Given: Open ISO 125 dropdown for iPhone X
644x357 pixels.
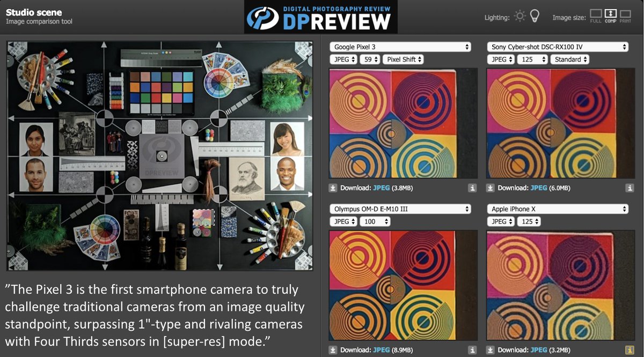Looking at the screenshot, I should pyautogui.click(x=529, y=221).
